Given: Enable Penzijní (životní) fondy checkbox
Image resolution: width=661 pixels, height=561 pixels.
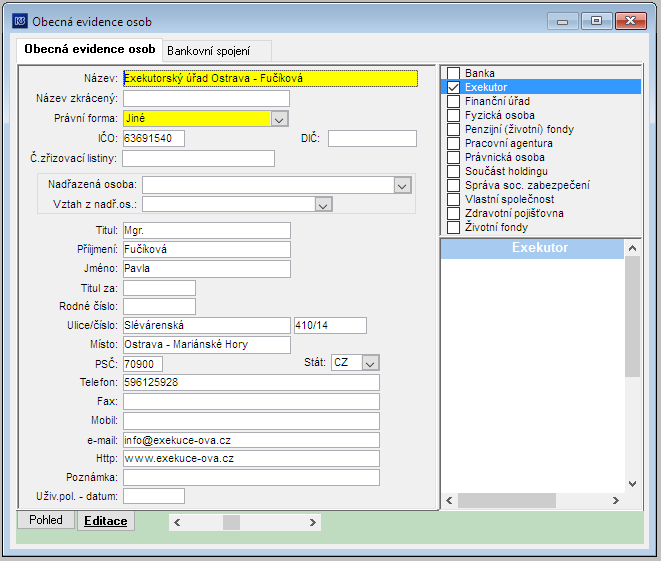Looking at the screenshot, I should click(453, 129).
